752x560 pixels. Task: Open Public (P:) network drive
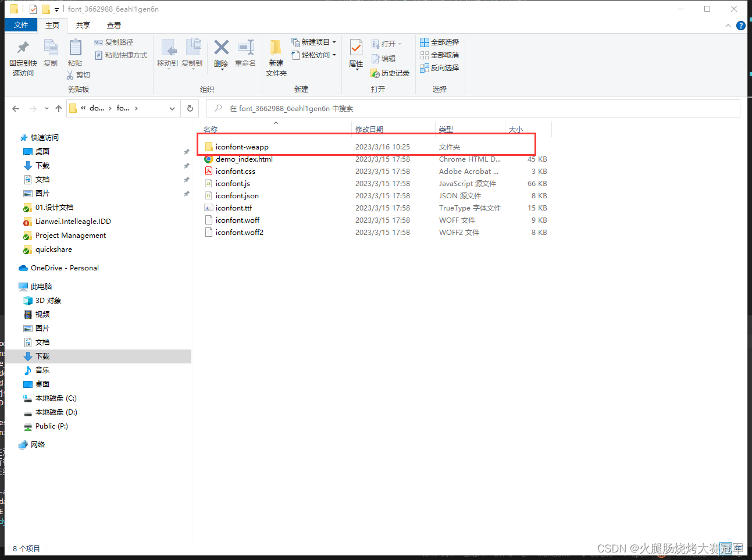point(51,426)
